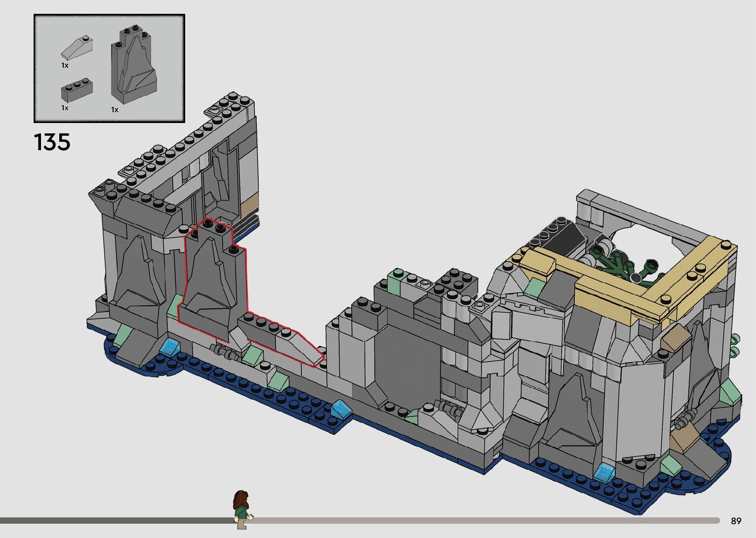756x538 pixels.
Task: Click the 1x label under the 1x3 brick
Action: pyautogui.click(x=65, y=108)
